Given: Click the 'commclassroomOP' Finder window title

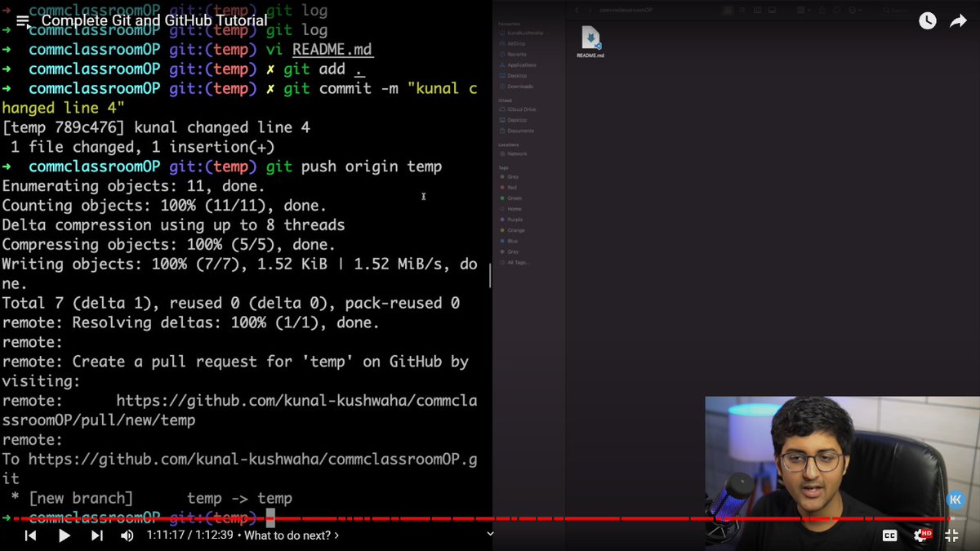Looking at the screenshot, I should click(626, 10).
